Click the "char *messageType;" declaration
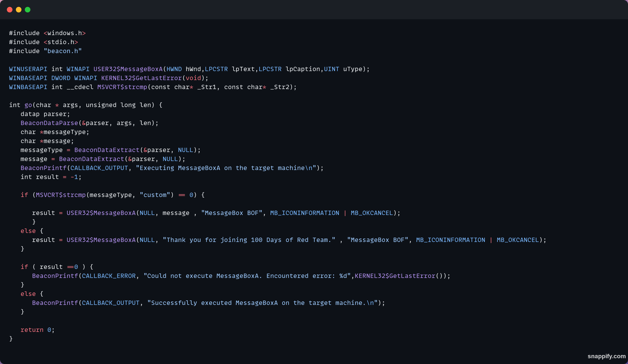This screenshot has height=364, width=628. pyautogui.click(x=55, y=132)
